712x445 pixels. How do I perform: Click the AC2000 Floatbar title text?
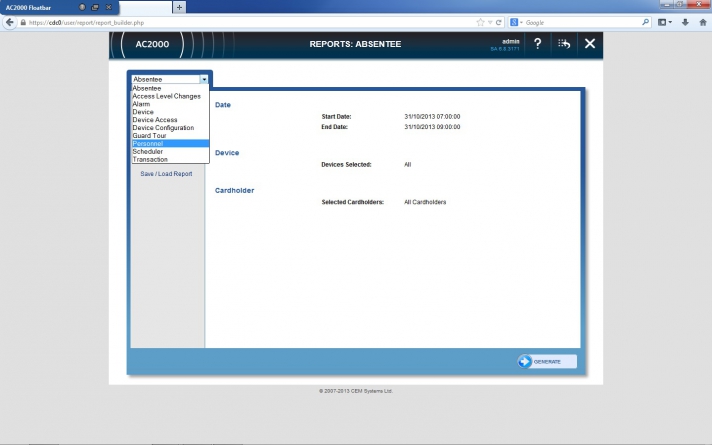(x=28, y=8)
